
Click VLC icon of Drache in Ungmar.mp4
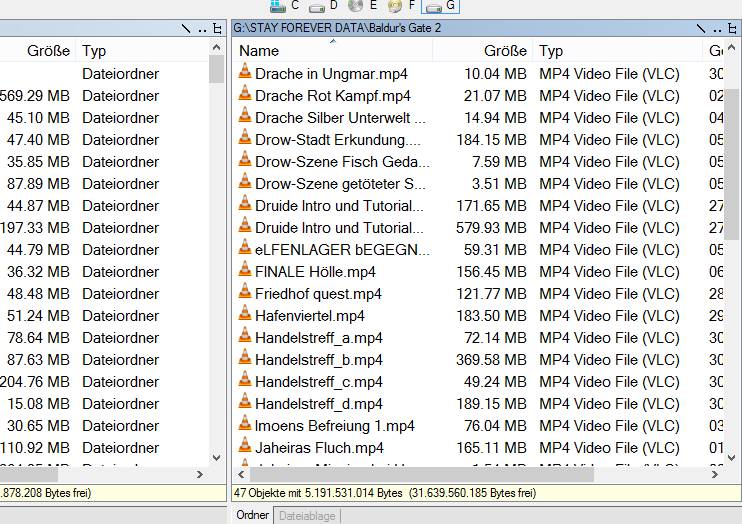[245, 71]
